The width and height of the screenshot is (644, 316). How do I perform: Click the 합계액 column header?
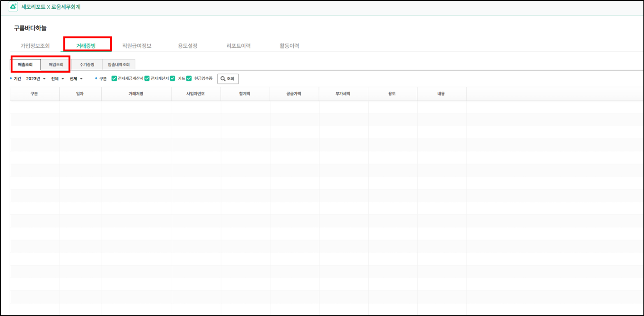[245, 94]
